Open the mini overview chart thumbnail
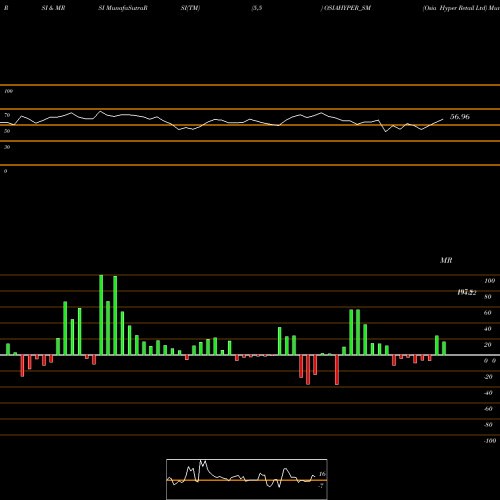This screenshot has width=500, height=500. [247, 479]
